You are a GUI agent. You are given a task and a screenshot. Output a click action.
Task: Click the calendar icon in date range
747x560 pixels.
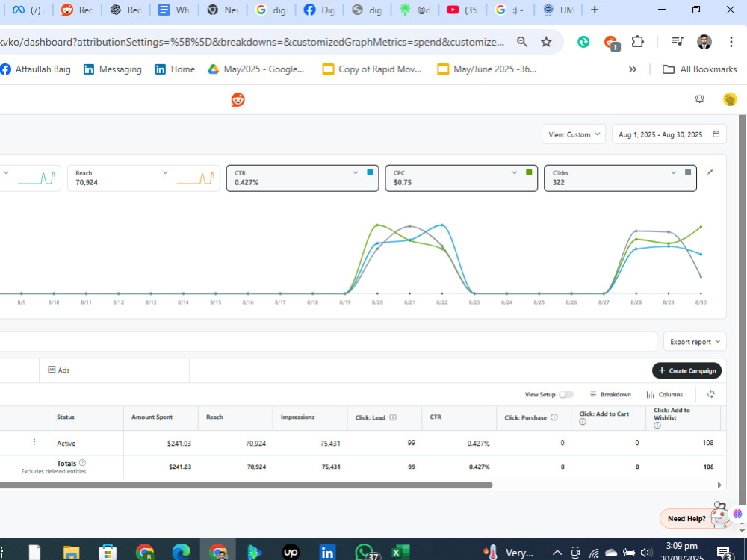tap(716, 134)
